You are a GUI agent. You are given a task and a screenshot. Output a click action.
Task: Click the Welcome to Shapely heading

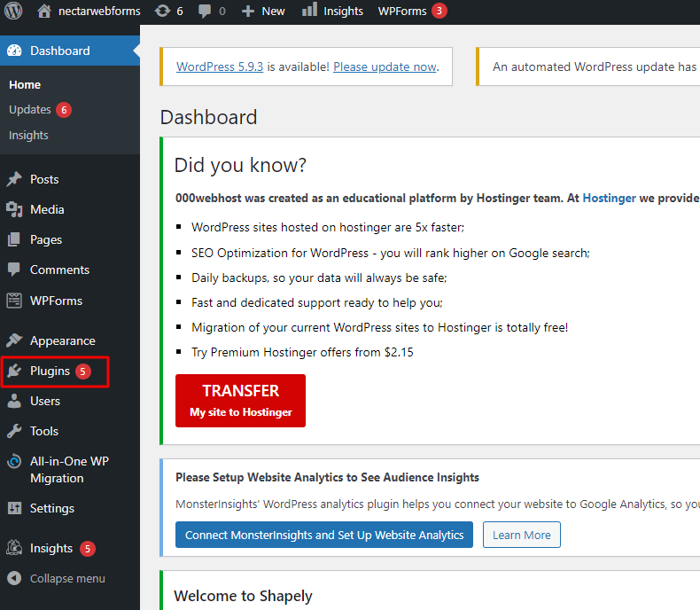[x=243, y=596]
